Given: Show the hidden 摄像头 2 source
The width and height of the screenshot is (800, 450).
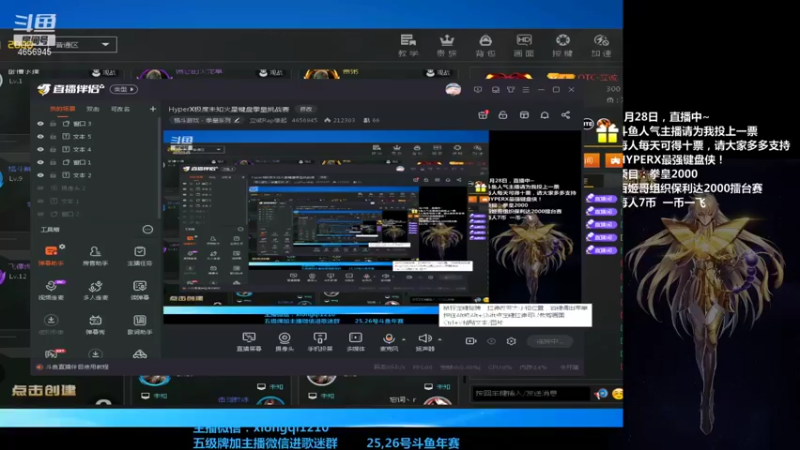Looking at the screenshot, I should tap(40, 188).
